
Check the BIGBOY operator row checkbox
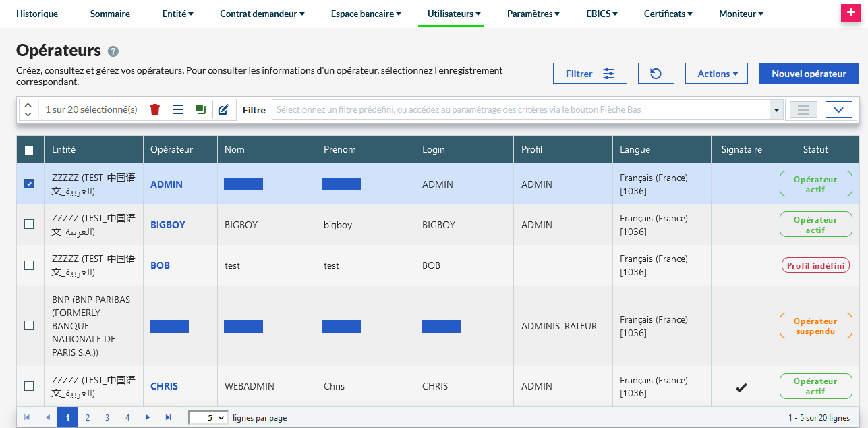29,224
